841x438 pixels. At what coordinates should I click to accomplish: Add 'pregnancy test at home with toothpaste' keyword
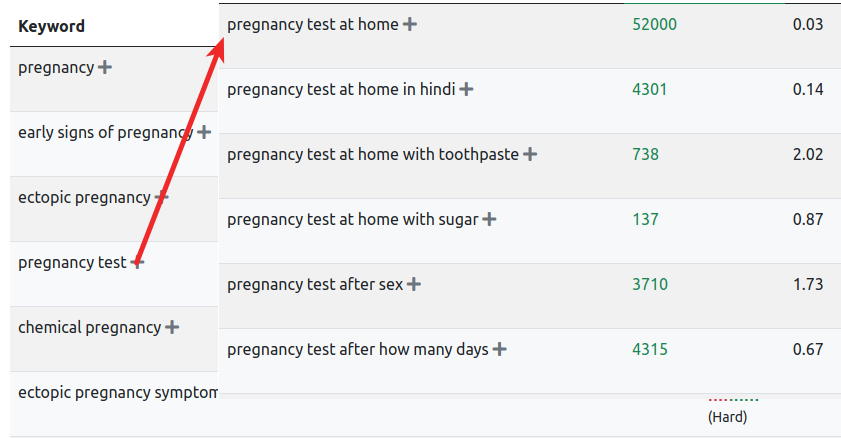click(530, 154)
